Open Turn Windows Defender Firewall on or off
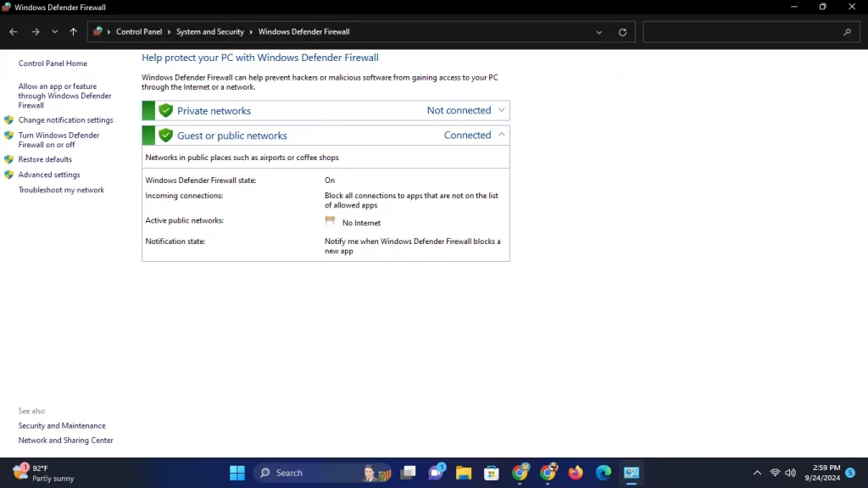 tap(58, 140)
